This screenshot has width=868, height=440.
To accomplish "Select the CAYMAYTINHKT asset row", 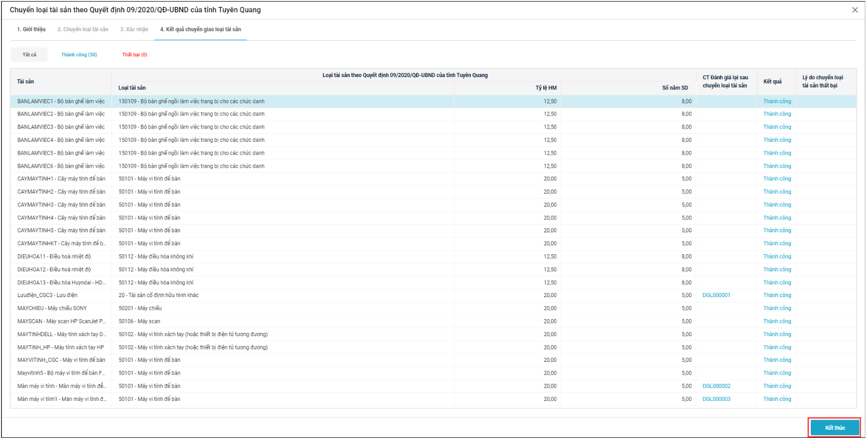I will pos(433,244).
